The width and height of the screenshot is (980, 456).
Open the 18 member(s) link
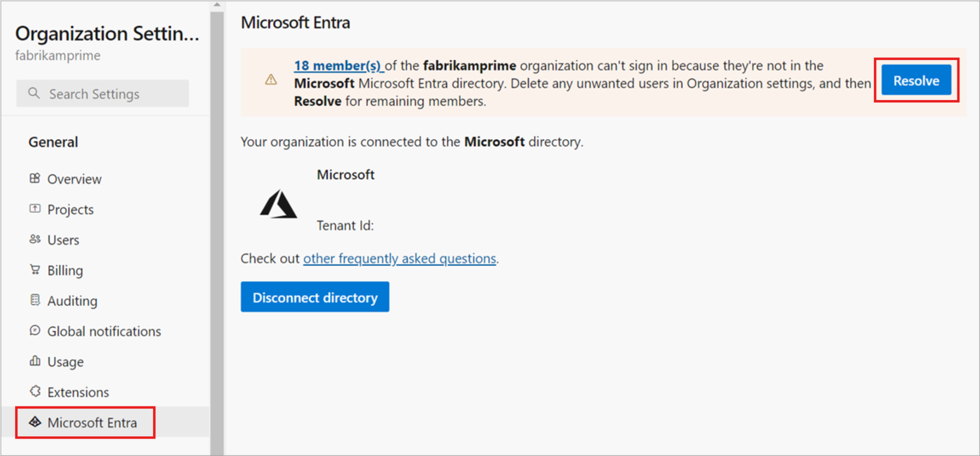coord(338,66)
